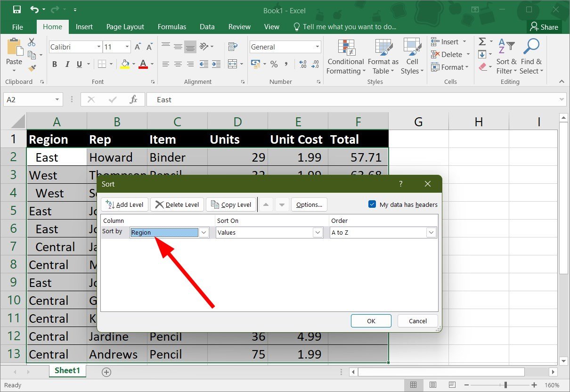This screenshot has width=570, height=392.
Task: Switch to Page Layout view in status bar
Action: point(433,385)
